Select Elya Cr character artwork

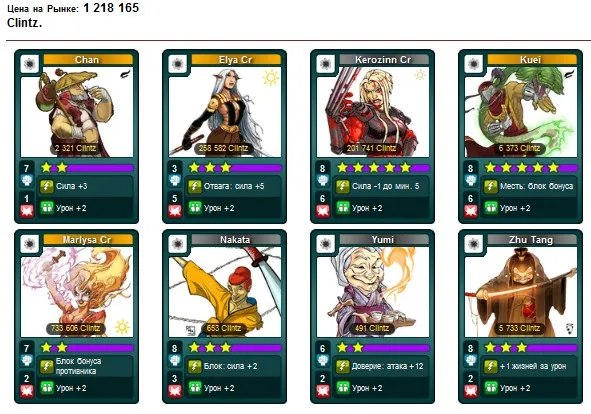coord(225,112)
